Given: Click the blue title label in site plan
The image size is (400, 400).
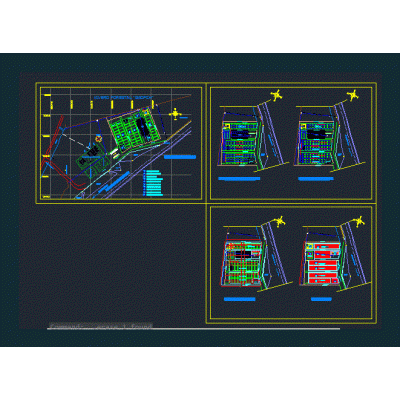Looking at the screenshot, I should (x=180, y=157).
